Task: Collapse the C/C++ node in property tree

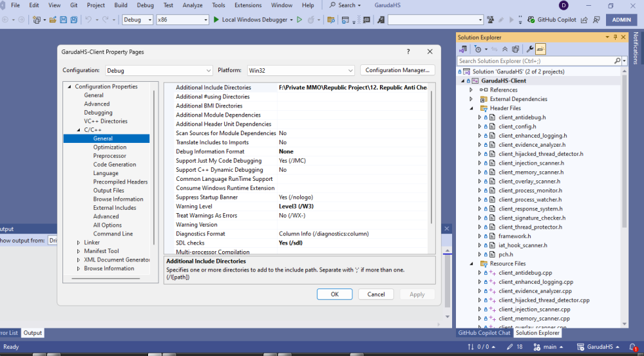Action: (79, 130)
